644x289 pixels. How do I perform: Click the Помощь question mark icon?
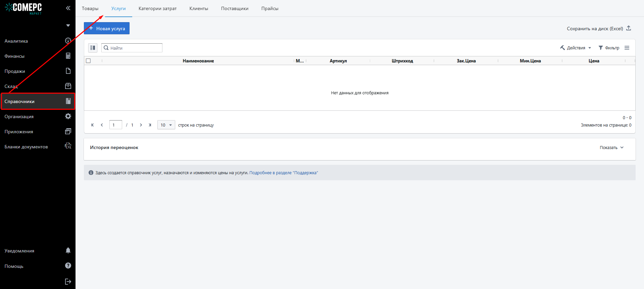click(68, 266)
